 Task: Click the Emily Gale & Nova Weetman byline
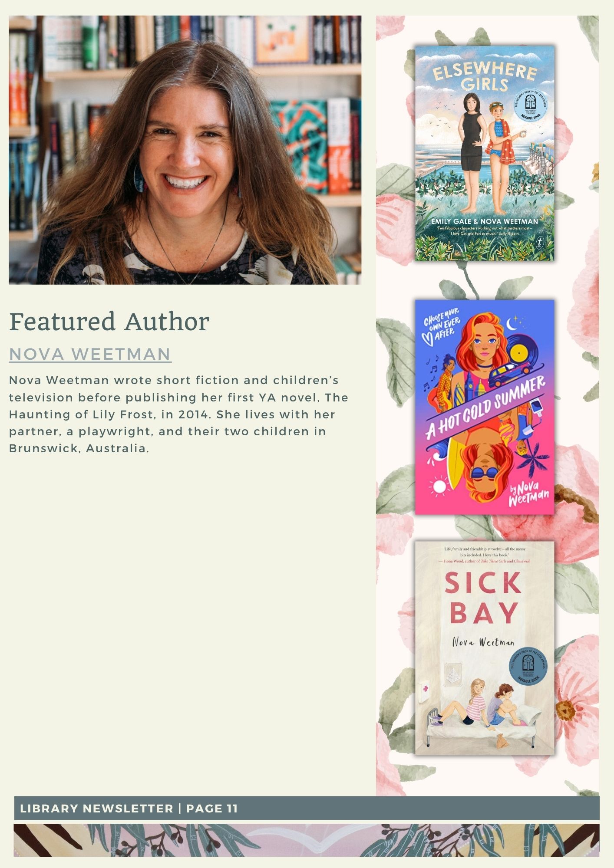(485, 221)
